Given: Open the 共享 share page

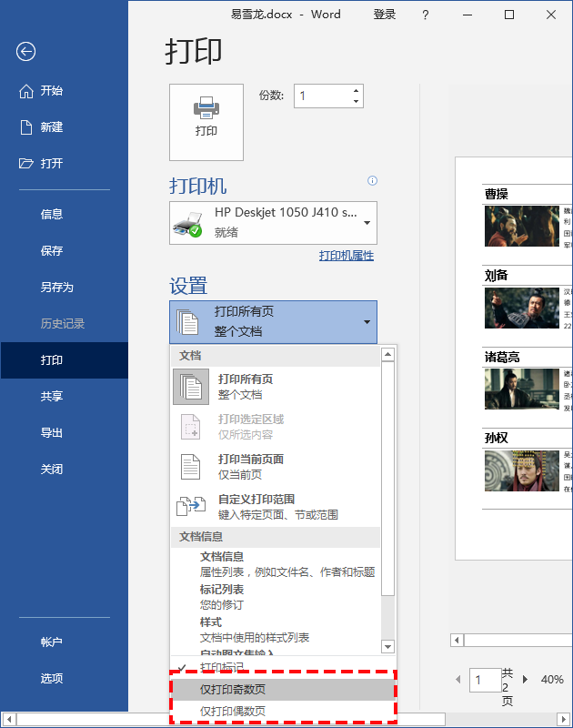Looking at the screenshot, I should pos(64,396).
